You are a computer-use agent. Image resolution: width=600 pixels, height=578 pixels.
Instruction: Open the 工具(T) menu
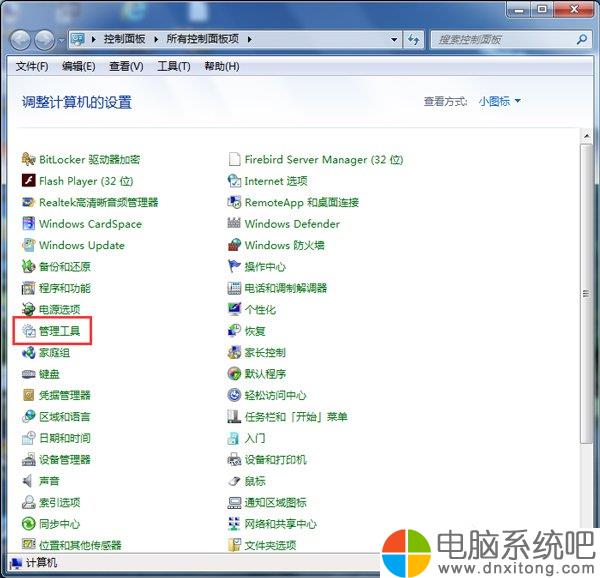click(x=173, y=67)
